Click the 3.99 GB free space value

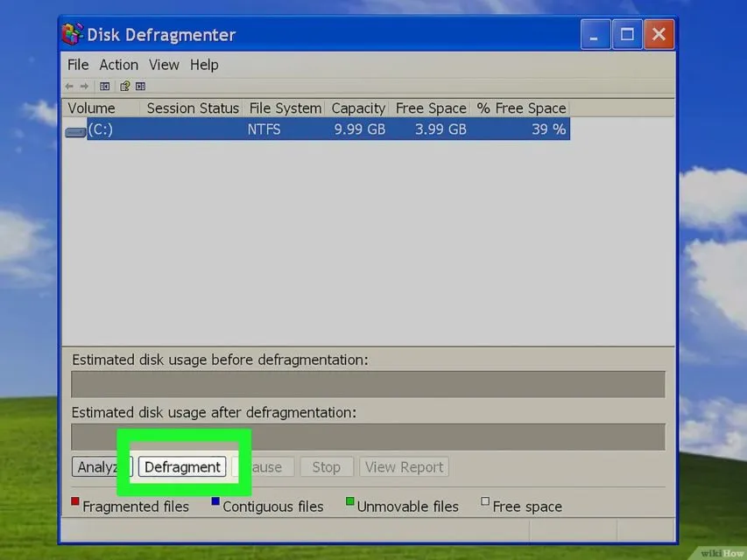click(440, 129)
